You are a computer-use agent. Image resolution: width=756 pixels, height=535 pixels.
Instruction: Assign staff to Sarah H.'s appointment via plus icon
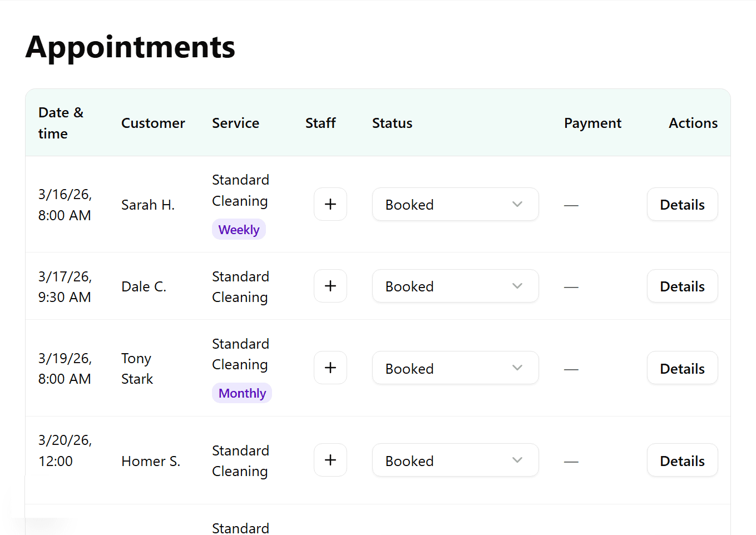pos(330,204)
